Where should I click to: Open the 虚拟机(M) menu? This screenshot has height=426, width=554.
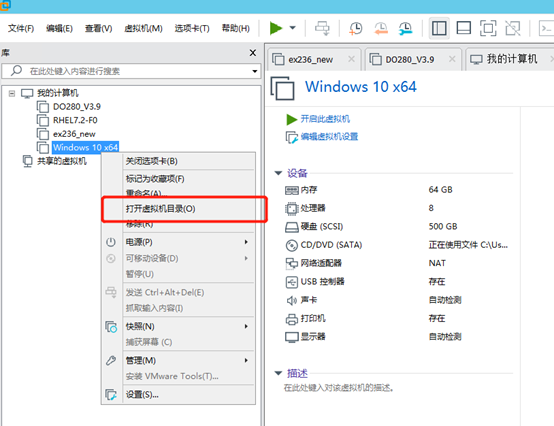tap(143, 28)
